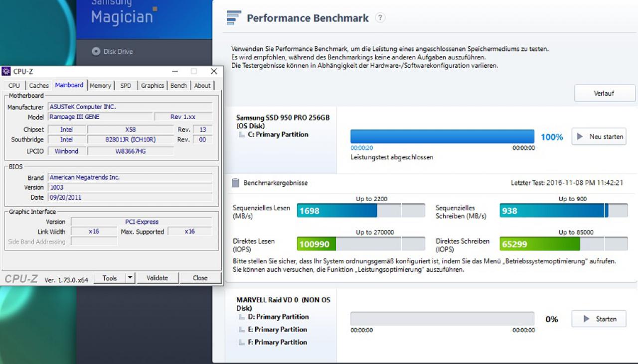Click the Graphic Interface PCI-Express version field
Viewport: 638px width, 364px height.
coord(142,222)
